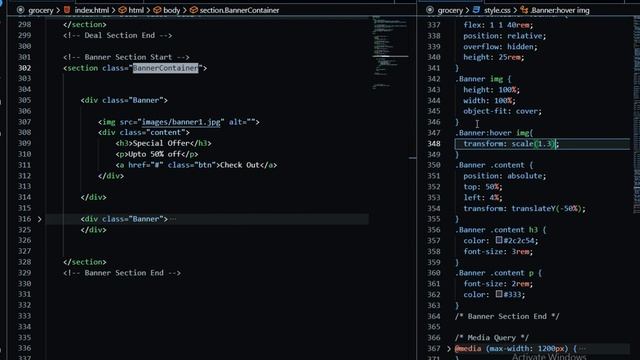Click the '.Banner .content h3' selector
The height and width of the screenshot is (360, 640).
pyautogui.click(x=496, y=230)
